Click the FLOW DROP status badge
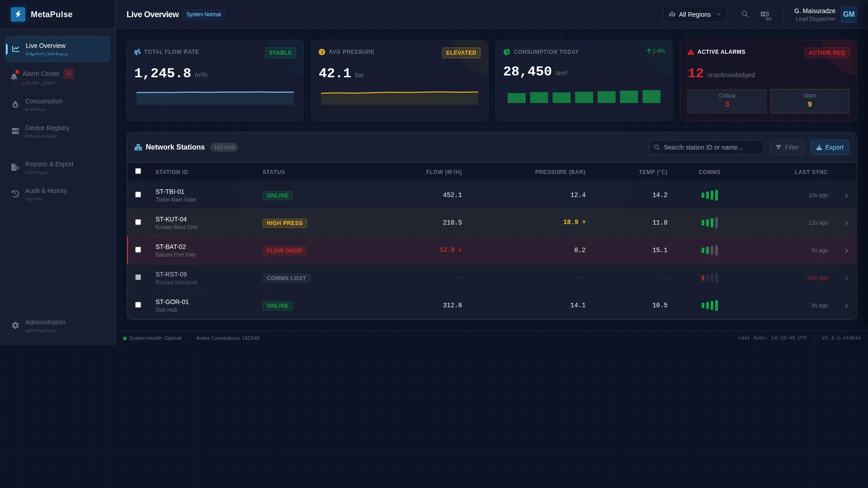Image resolution: width=868 pixels, height=488 pixels. pyautogui.click(x=284, y=251)
